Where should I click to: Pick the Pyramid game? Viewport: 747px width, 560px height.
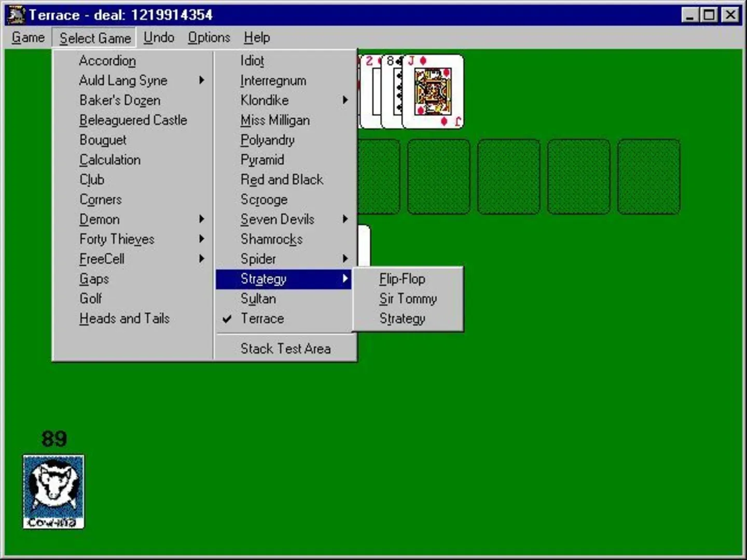(x=262, y=160)
